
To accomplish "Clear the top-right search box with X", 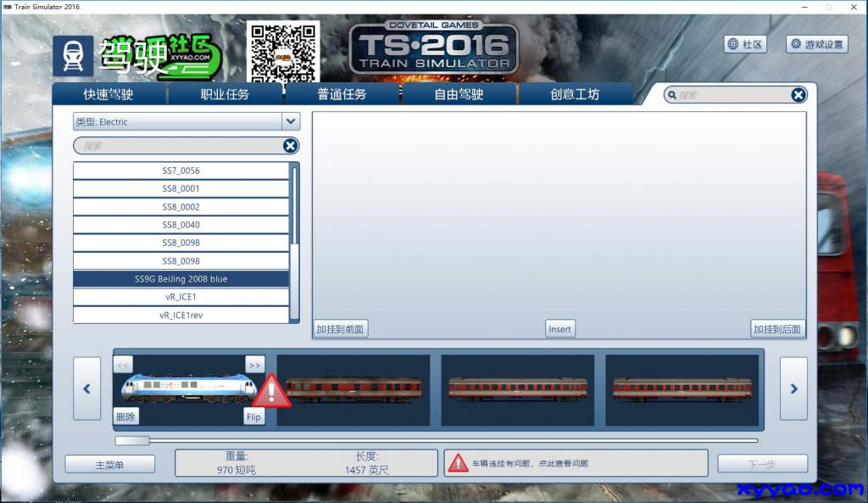I will tap(798, 95).
